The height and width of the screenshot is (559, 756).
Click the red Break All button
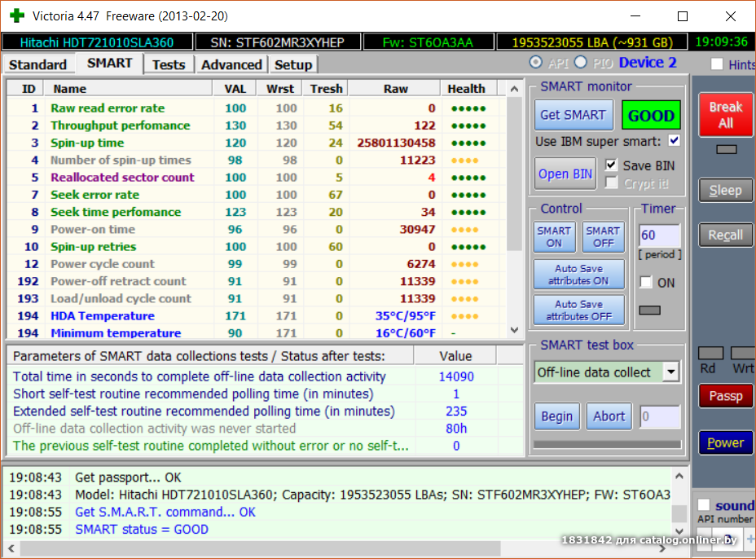[726, 115]
